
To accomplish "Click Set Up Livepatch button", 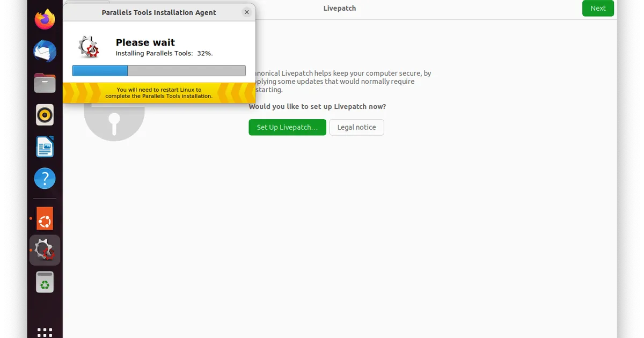I will pos(287,127).
